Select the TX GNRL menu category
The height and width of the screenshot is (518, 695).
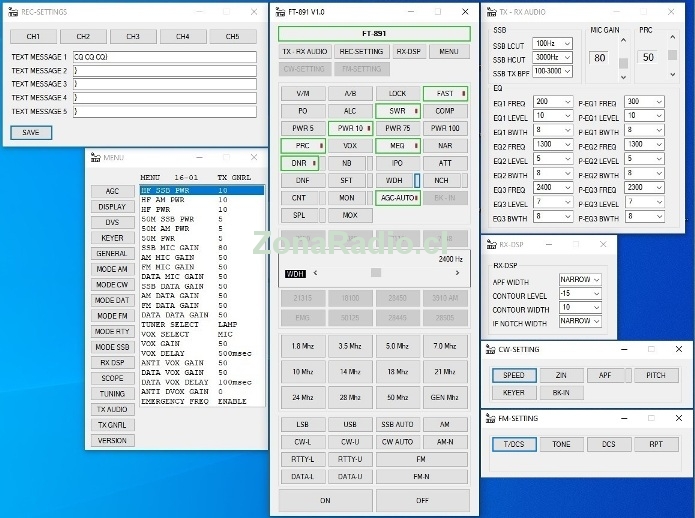click(113, 425)
